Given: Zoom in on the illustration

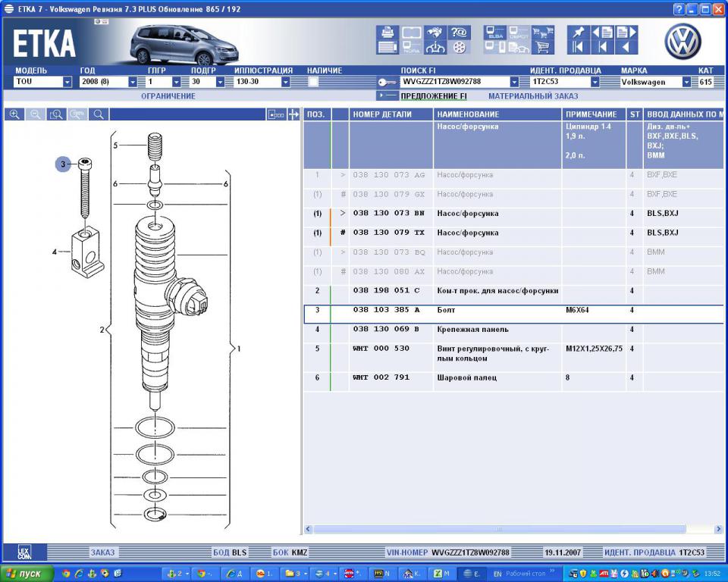Looking at the screenshot, I should pyautogui.click(x=14, y=114).
